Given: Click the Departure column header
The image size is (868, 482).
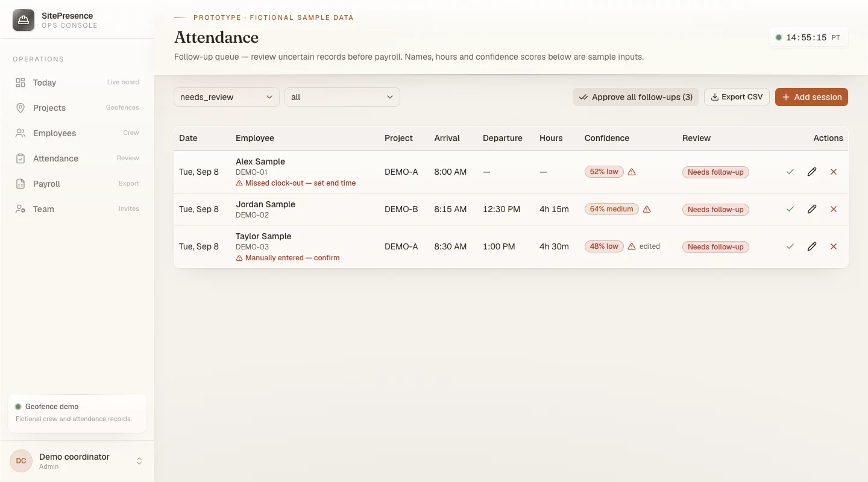Looking at the screenshot, I should pos(503,138).
